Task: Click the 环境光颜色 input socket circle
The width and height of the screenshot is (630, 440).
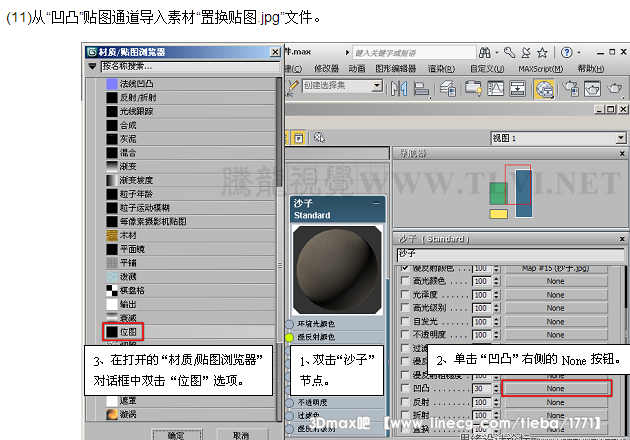Action: point(289,324)
